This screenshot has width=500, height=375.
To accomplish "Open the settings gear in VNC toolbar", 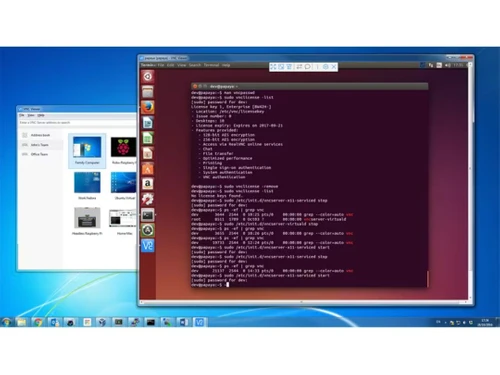I will point(326,67).
